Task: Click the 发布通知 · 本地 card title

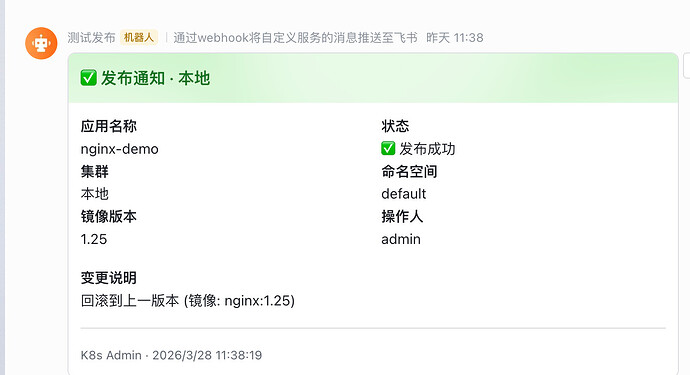Action: tap(155, 78)
